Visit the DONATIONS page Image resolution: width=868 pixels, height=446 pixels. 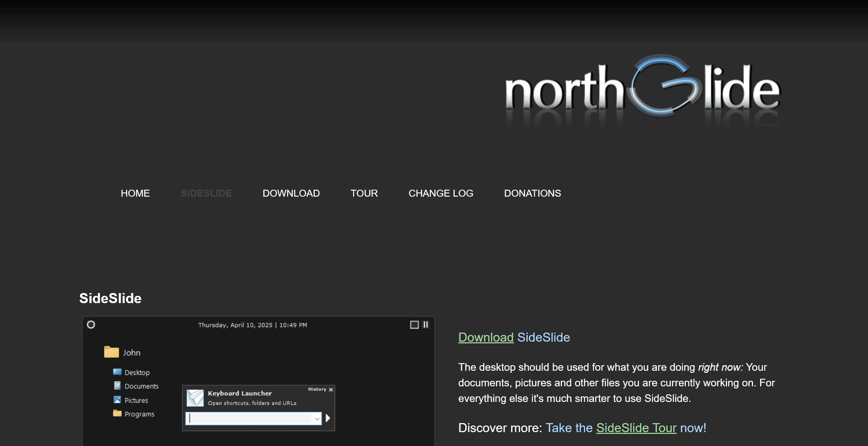click(x=532, y=193)
